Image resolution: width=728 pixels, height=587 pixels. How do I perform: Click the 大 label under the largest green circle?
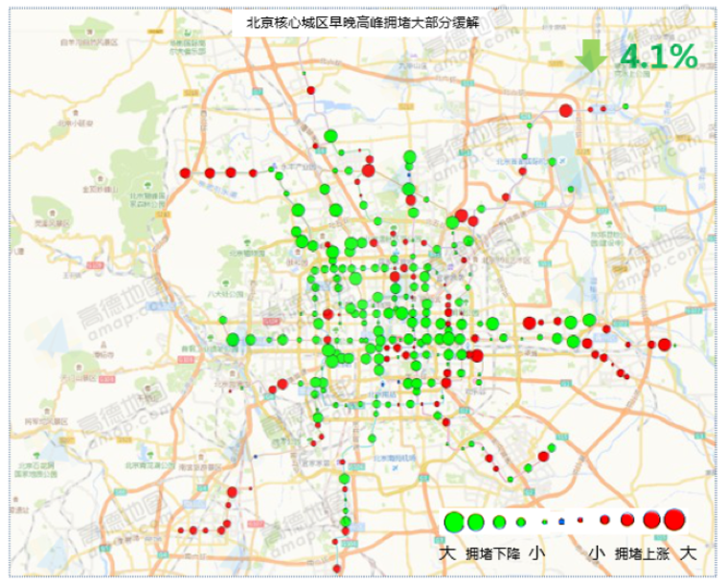[447, 553]
